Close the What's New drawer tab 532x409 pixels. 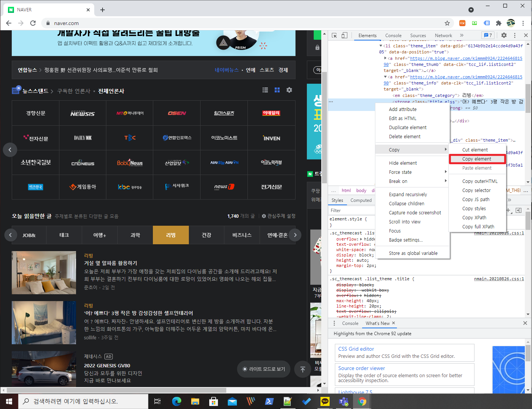click(x=394, y=323)
